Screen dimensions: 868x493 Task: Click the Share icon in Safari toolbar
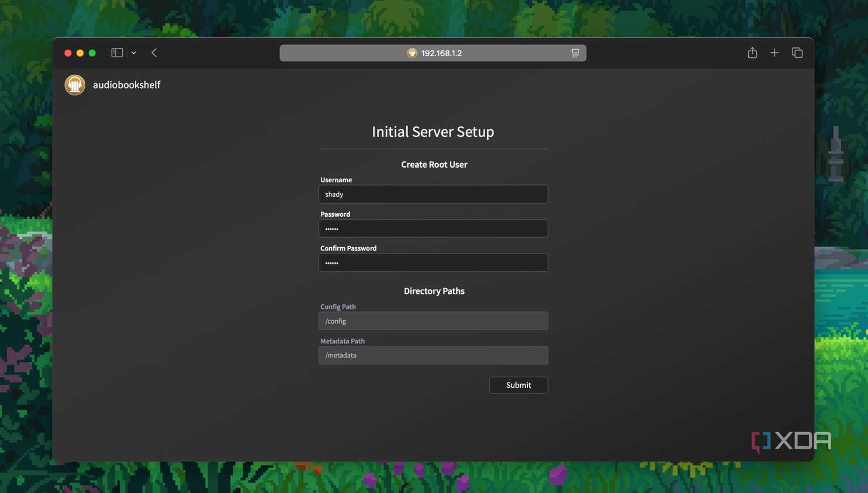[752, 53]
